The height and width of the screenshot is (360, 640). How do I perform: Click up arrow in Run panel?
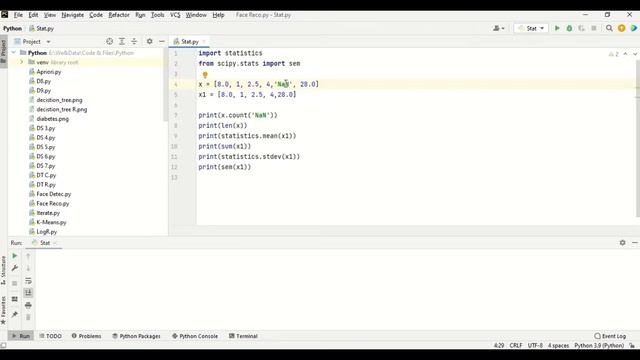pos(28,256)
